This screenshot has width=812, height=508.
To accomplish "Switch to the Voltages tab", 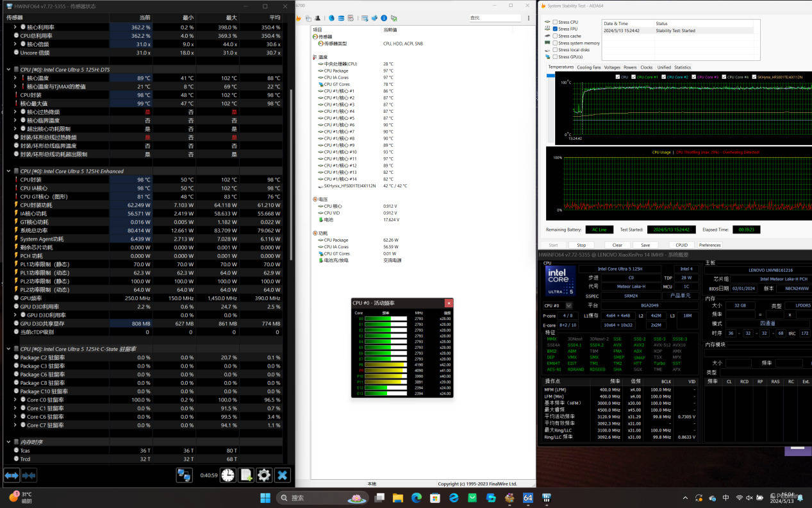I will pyautogui.click(x=612, y=67).
